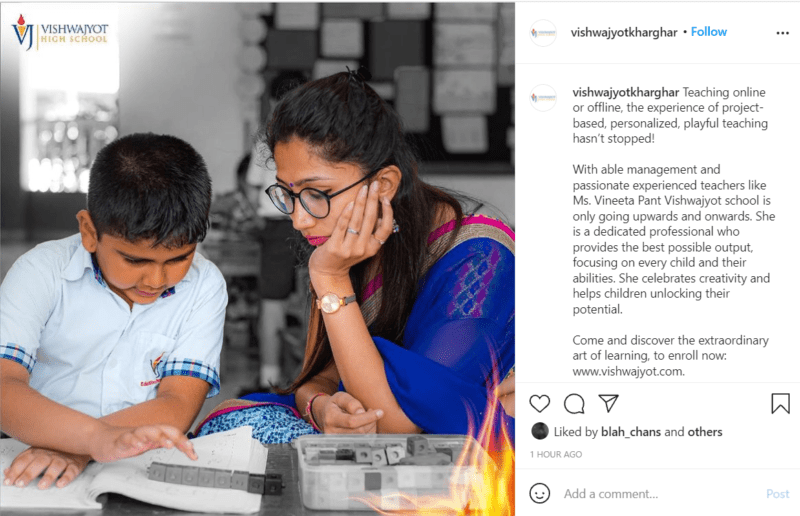Click the Vishwajyot High School logo

(60, 32)
